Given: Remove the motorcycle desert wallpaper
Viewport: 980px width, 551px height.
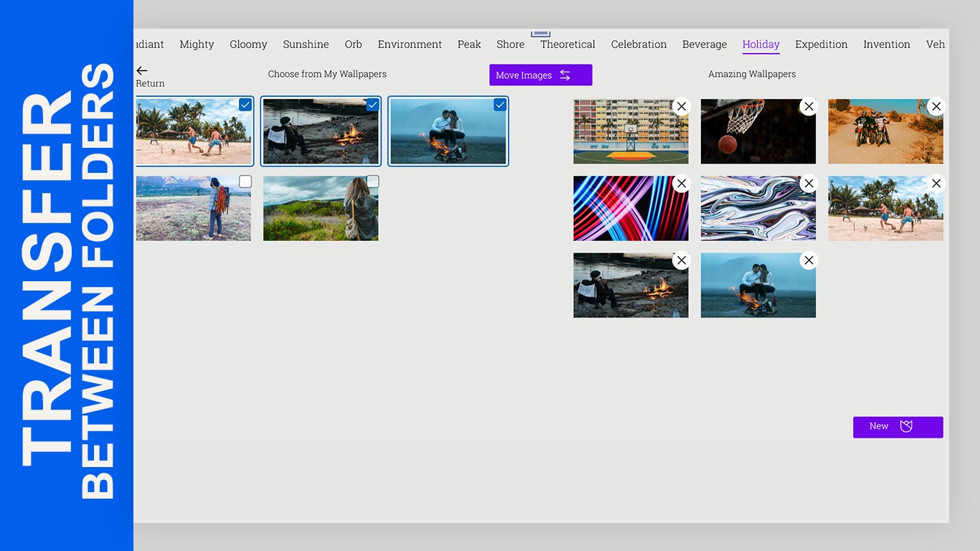Looking at the screenshot, I should coord(936,106).
